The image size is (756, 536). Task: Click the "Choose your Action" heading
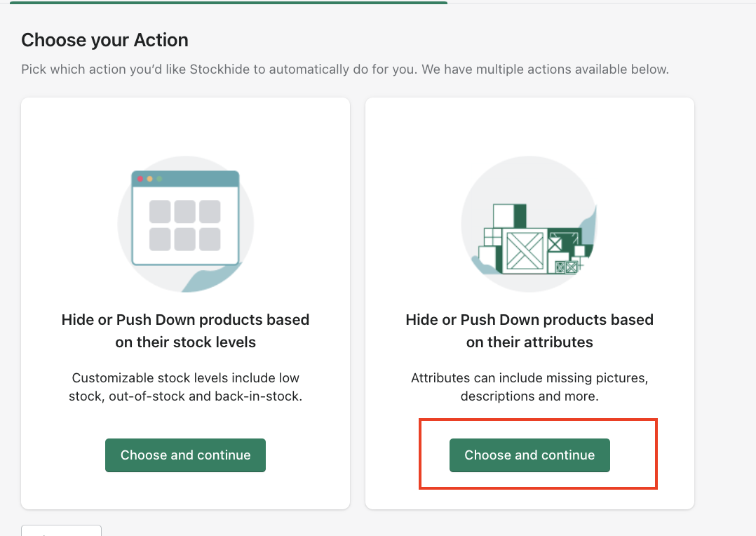(x=104, y=40)
